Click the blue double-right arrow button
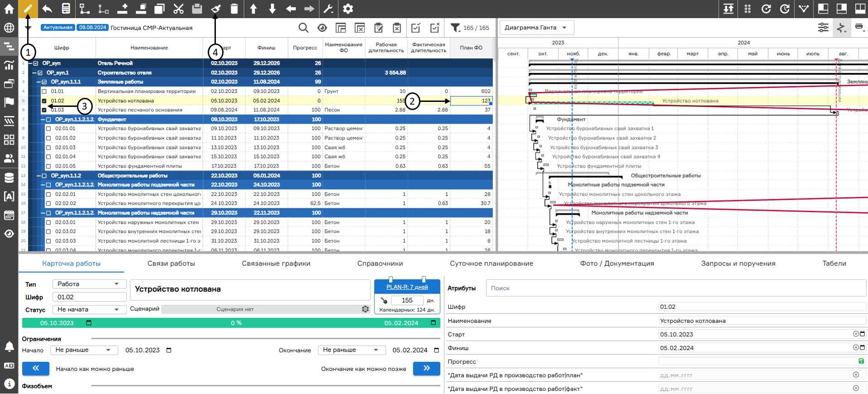Viewport: 868px width, 394px height. coord(427,369)
